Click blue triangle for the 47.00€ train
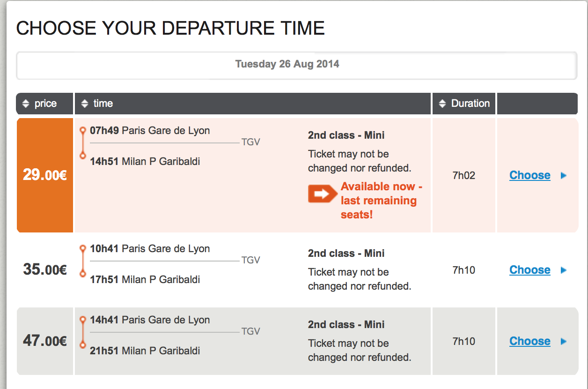588x389 pixels. pos(564,342)
